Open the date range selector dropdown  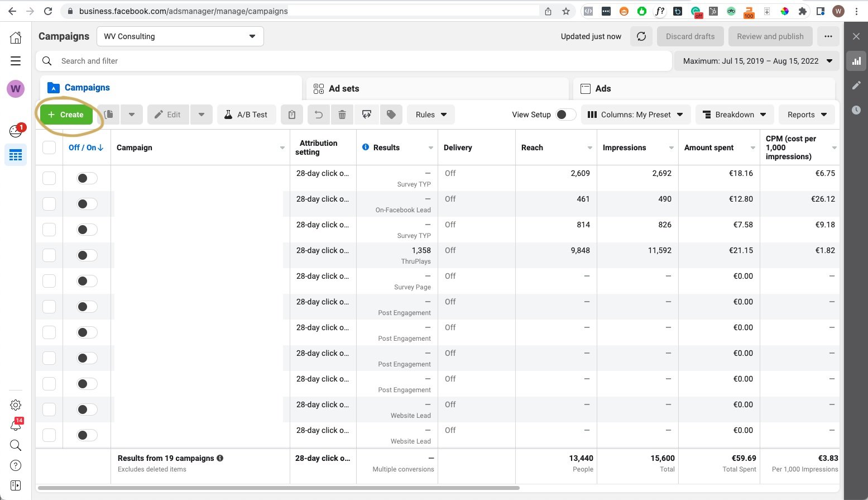757,61
